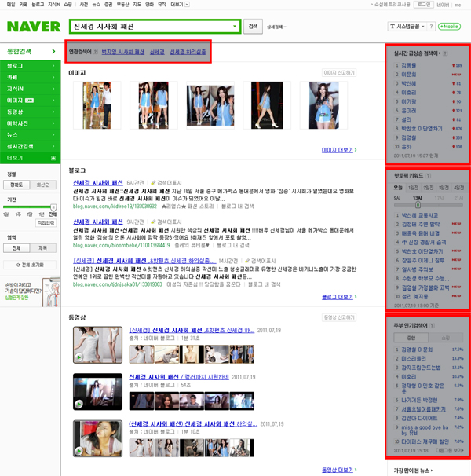471x476 pixels.
Task: Click the 로그인 button
Action: tap(424, 5)
